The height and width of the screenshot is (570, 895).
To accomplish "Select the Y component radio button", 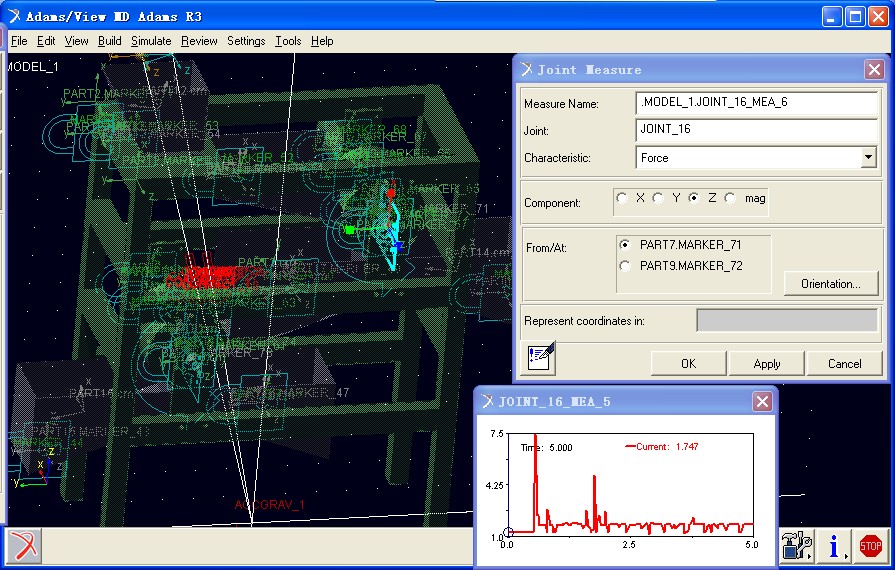I will point(658,198).
